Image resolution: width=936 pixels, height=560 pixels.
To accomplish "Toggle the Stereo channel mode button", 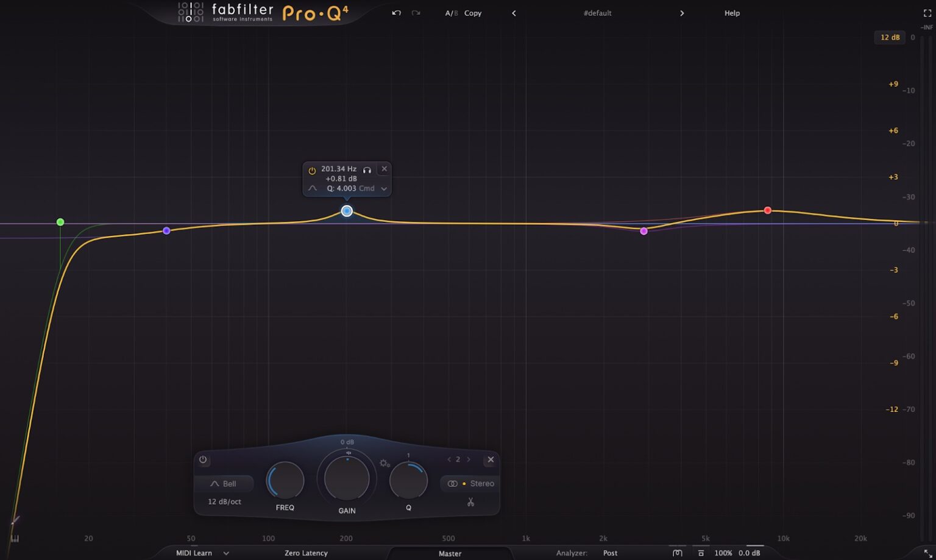I will (x=469, y=483).
